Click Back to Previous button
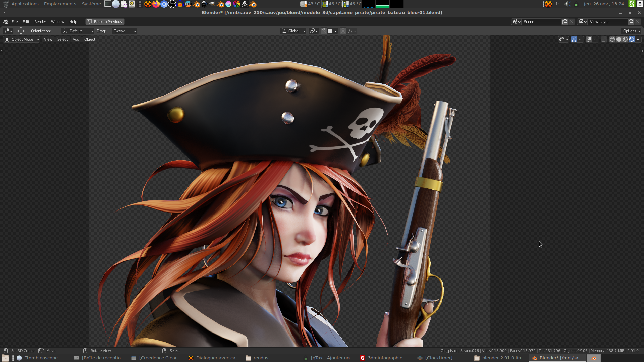This screenshot has height=362, width=644. (x=105, y=22)
